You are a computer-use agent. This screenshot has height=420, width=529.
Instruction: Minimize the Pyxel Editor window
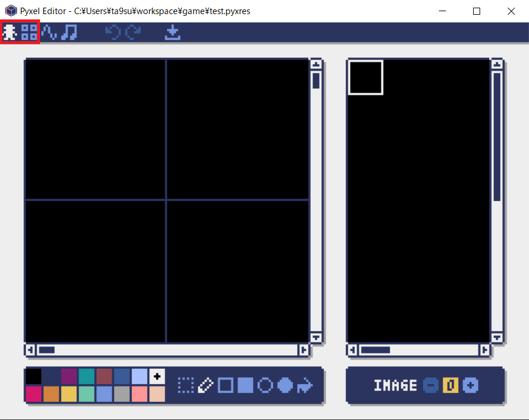pos(443,11)
